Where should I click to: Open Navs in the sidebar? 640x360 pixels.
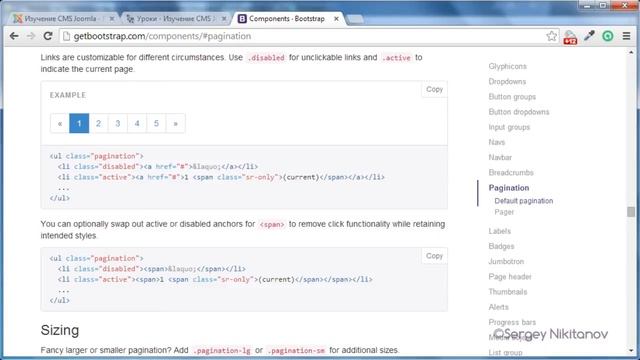tap(497, 142)
